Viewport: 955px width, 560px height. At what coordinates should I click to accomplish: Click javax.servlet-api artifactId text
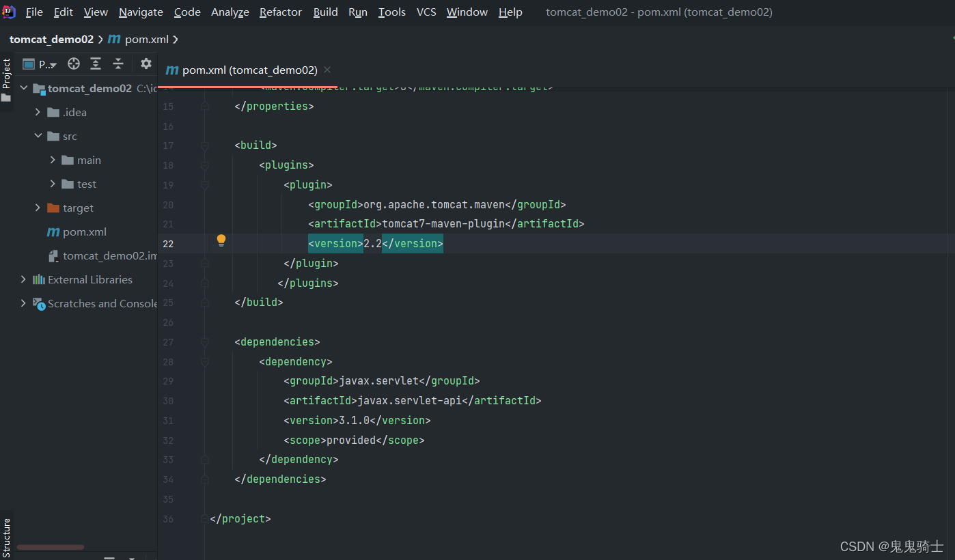pyautogui.click(x=409, y=401)
